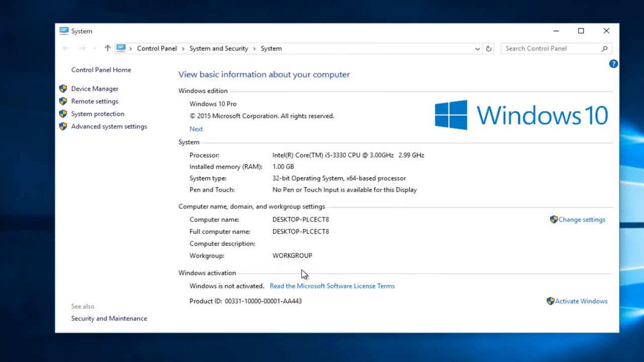This screenshot has width=644, height=362.
Task: Select the Control Panel breadcrumb
Action: (157, 48)
